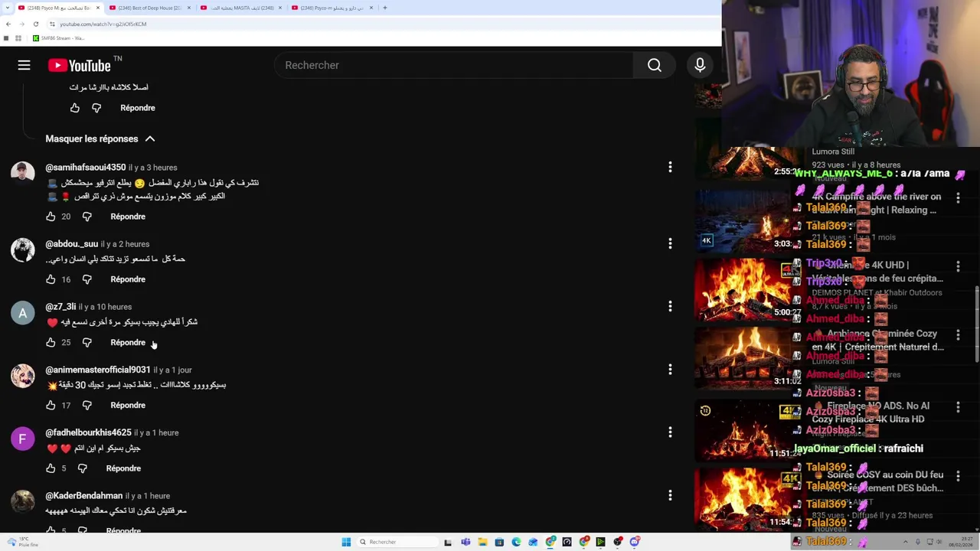The image size is (980, 551).
Task: Like the @animemasterofficial9031 comment
Action: click(51, 405)
